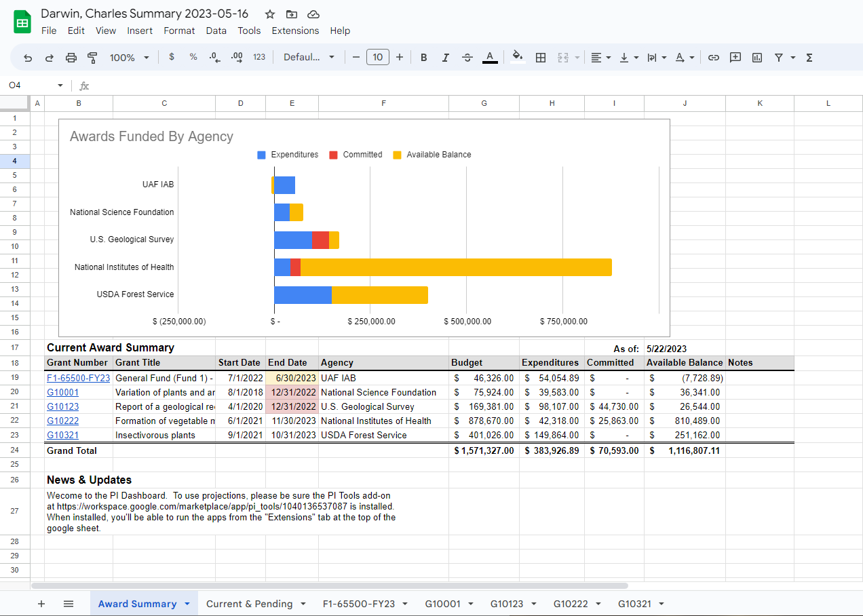
Task: Select the paint format roller
Action: tap(93, 58)
